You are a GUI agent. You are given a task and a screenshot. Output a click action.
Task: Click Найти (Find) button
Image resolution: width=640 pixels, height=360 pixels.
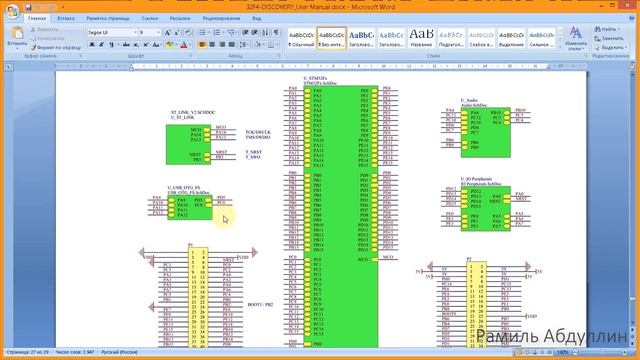pos(607,29)
